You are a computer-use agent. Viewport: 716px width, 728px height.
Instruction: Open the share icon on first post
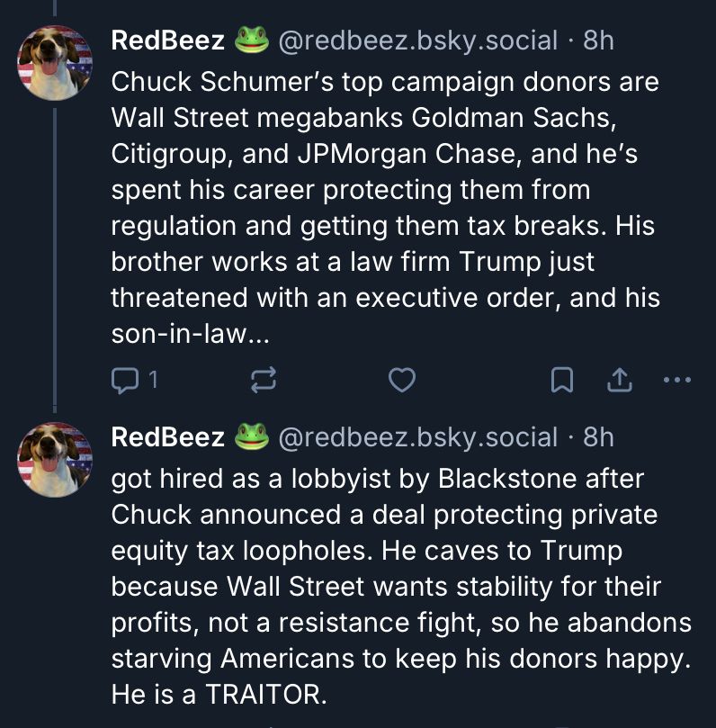pyautogui.click(x=619, y=382)
